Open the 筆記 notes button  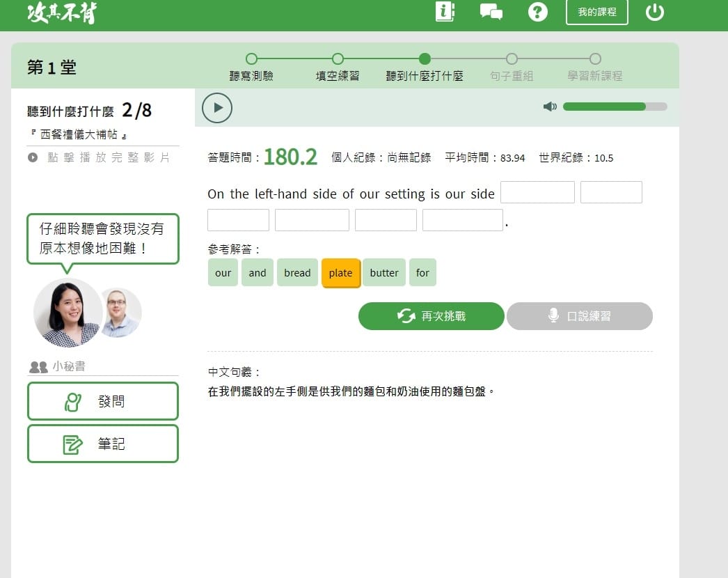coord(103,444)
